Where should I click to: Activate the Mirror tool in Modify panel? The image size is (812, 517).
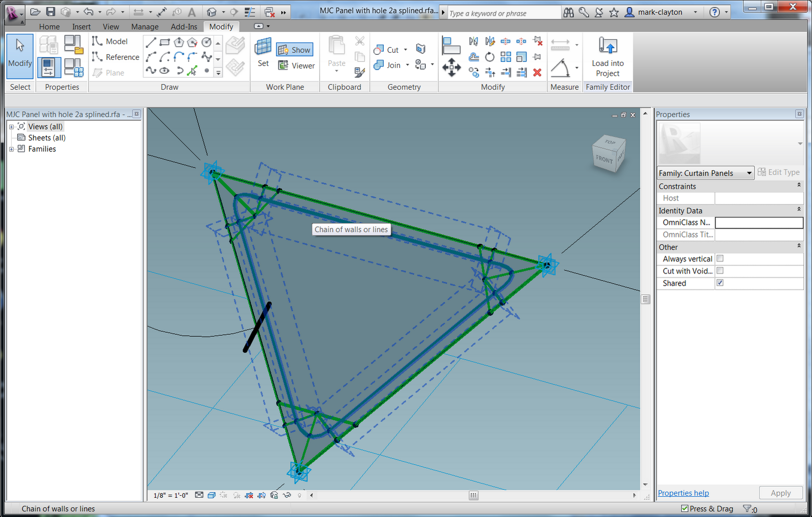[473, 41]
